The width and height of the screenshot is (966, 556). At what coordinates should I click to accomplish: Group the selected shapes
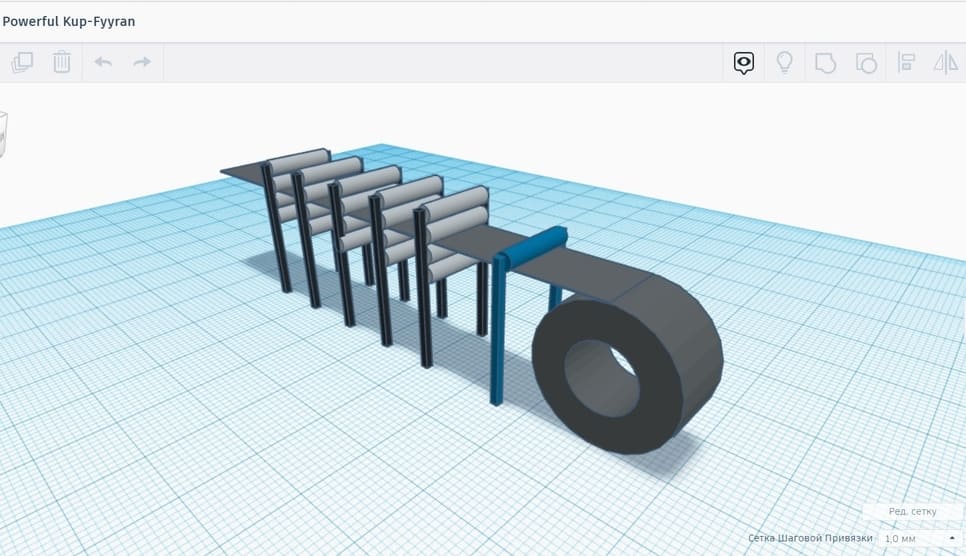(825, 63)
